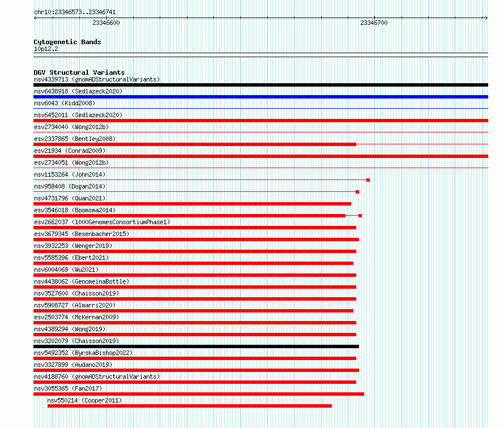Screen dimensions: 504x428
Task: Click the left arrow of the coordinate ruler
Action: [x=35, y=18]
